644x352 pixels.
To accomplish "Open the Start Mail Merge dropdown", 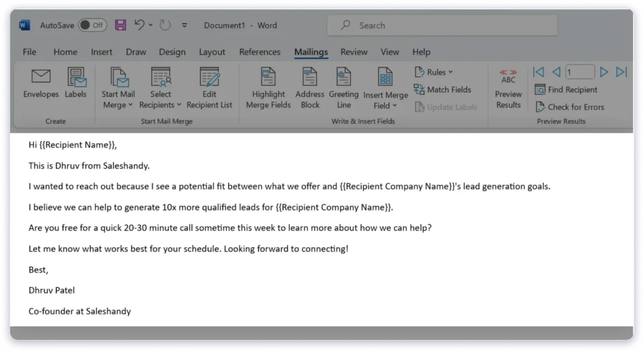I will pos(118,88).
